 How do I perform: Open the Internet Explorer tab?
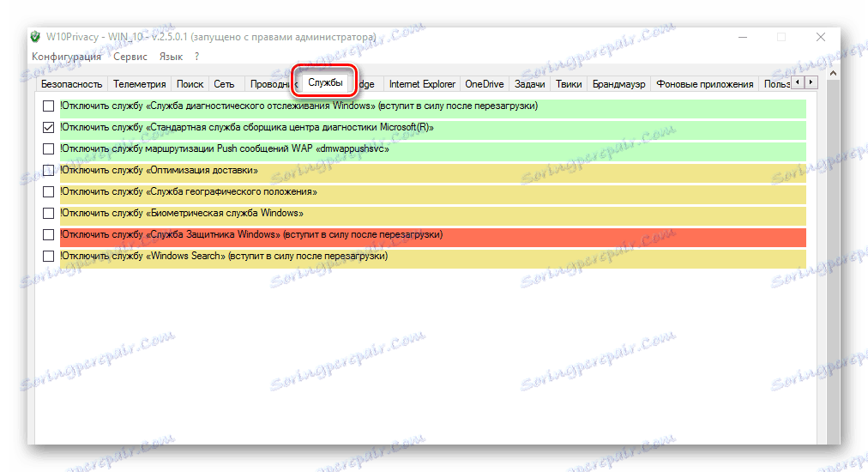(x=422, y=84)
